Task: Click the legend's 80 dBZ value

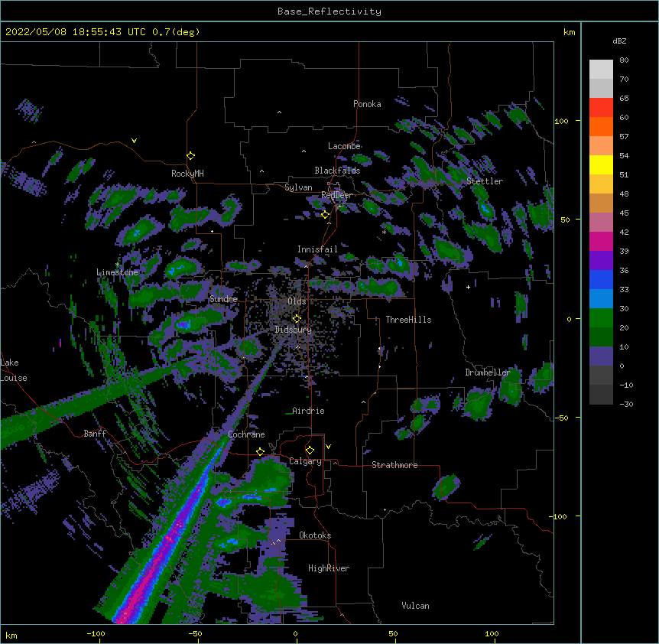Action: 624,60
